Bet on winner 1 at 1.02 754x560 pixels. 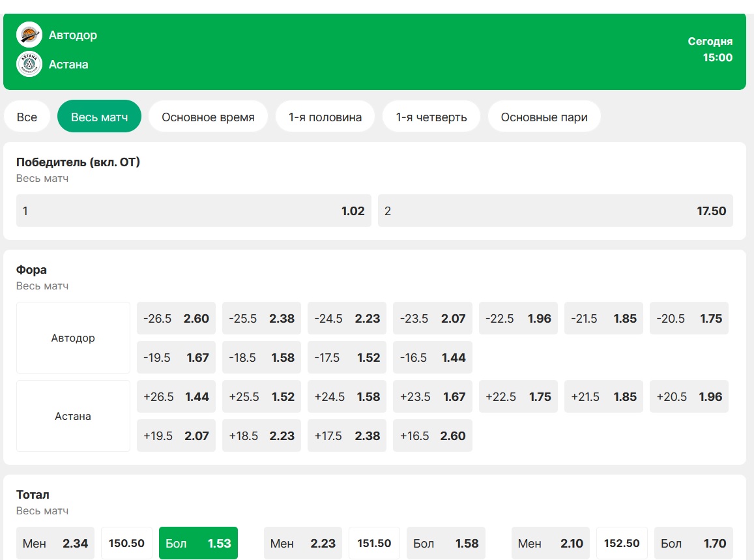click(x=194, y=211)
